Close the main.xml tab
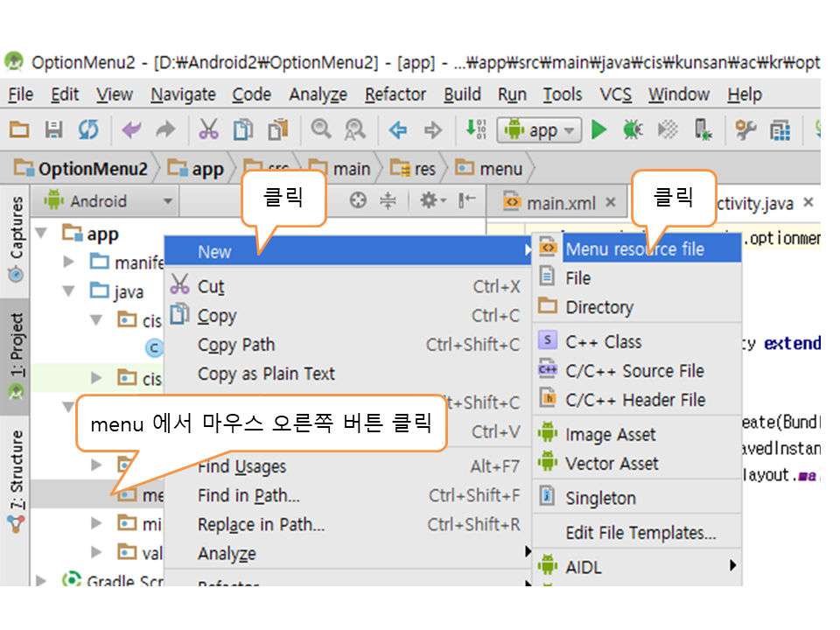Viewport: 840px width, 630px height. (611, 203)
